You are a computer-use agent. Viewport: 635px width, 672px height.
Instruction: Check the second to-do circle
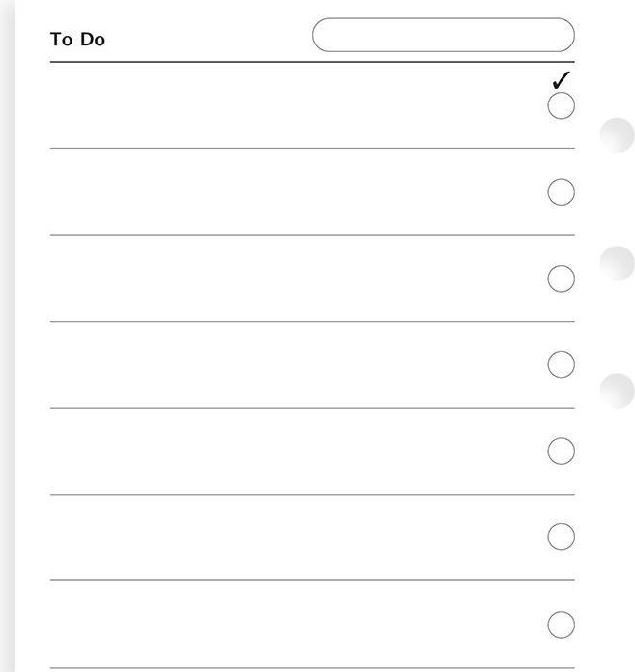click(561, 192)
